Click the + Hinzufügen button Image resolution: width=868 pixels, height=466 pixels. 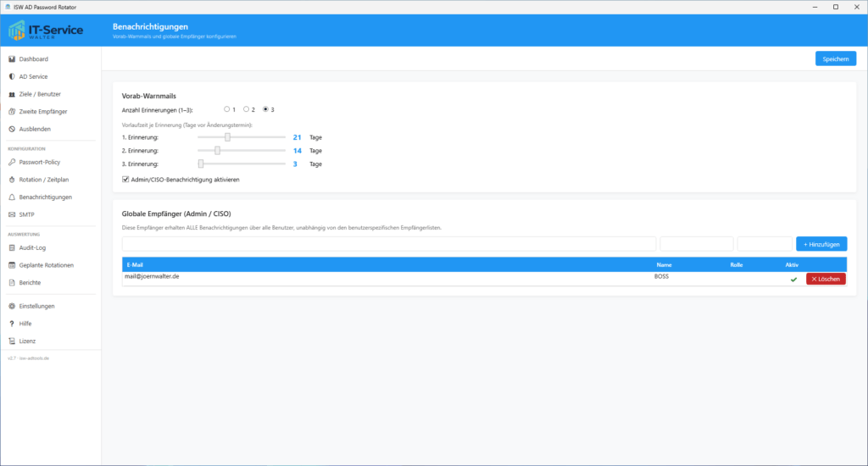pos(821,244)
